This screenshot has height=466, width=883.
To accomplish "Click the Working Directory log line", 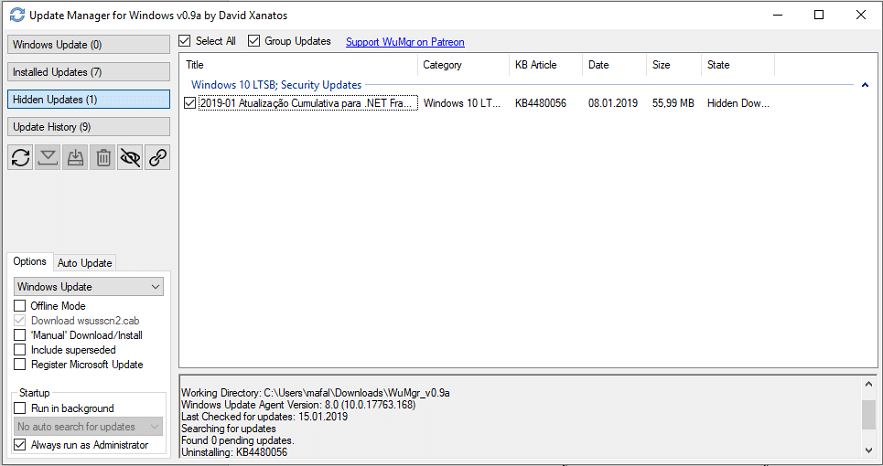I will [315, 393].
